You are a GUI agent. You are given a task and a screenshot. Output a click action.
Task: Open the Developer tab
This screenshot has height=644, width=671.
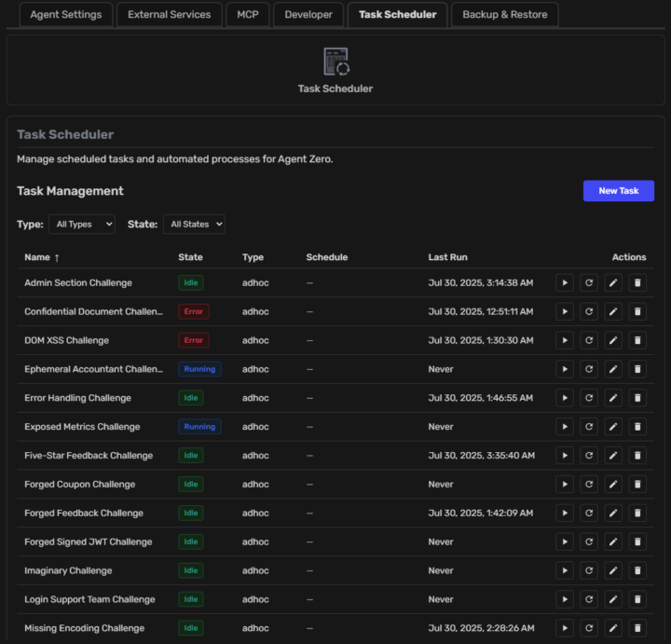click(308, 15)
